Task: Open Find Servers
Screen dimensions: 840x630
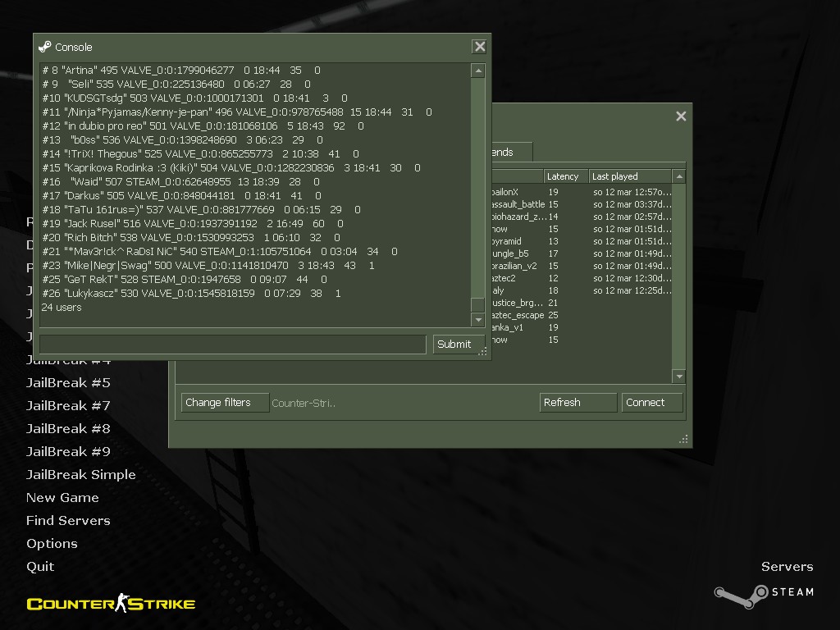Action: pos(68,521)
